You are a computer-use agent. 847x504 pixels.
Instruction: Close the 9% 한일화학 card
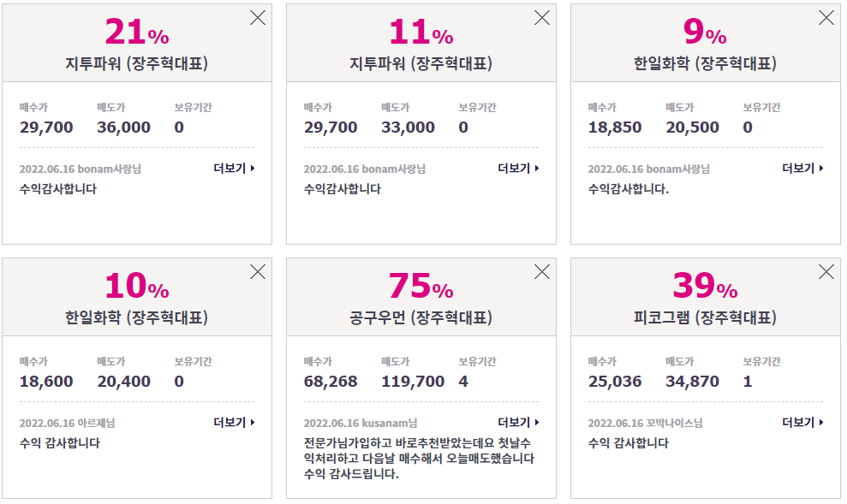pos(826,18)
